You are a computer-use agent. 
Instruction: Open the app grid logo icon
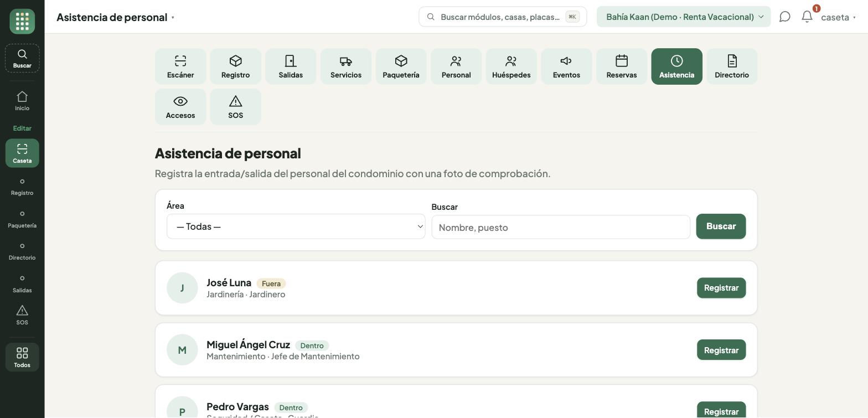tap(22, 22)
